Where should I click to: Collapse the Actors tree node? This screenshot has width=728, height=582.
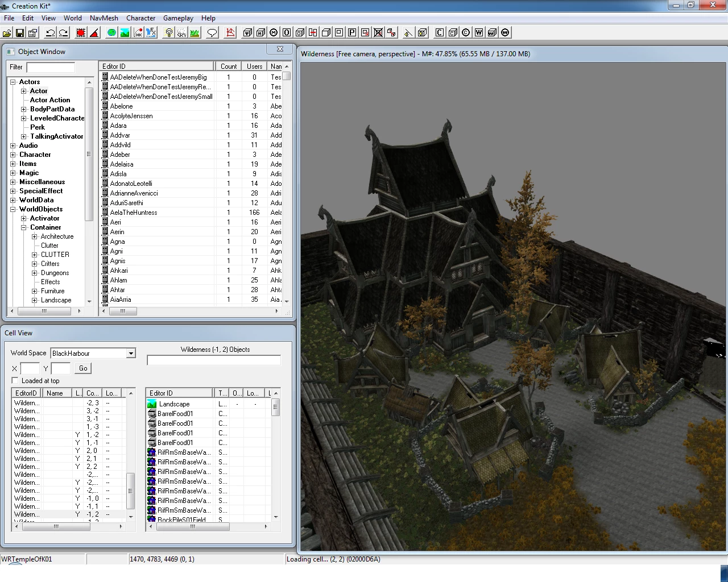point(13,82)
